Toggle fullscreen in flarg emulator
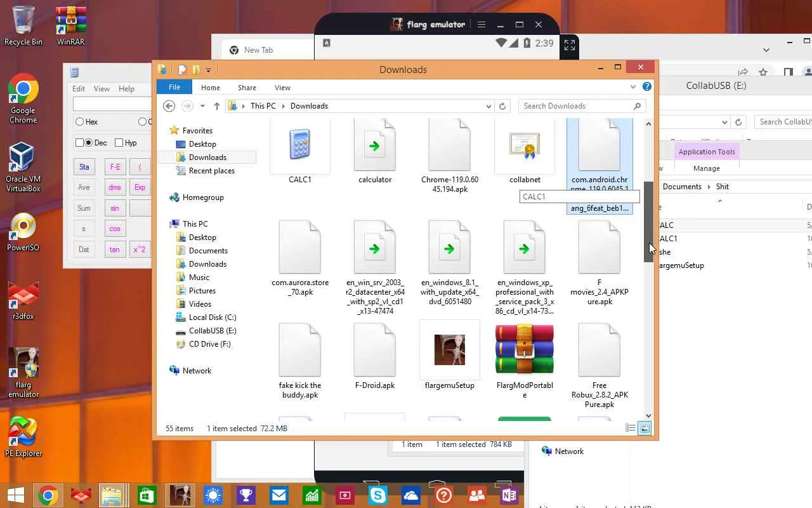The height and width of the screenshot is (508, 812). pyautogui.click(x=570, y=45)
